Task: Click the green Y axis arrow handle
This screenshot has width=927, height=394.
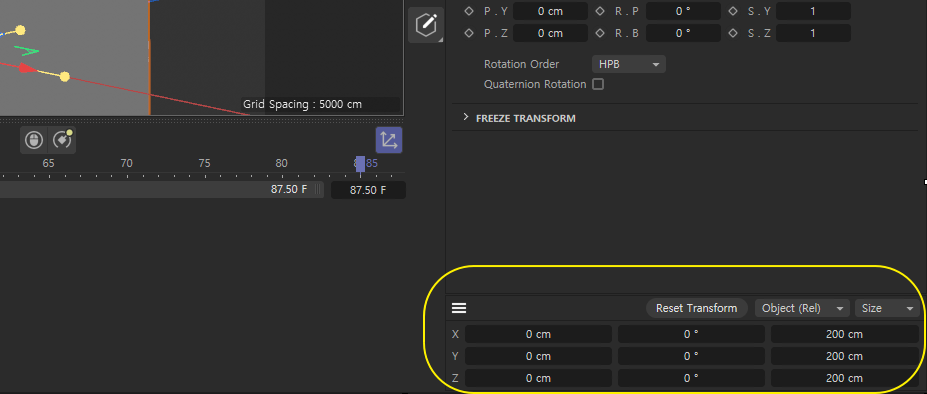Action: coord(27,51)
